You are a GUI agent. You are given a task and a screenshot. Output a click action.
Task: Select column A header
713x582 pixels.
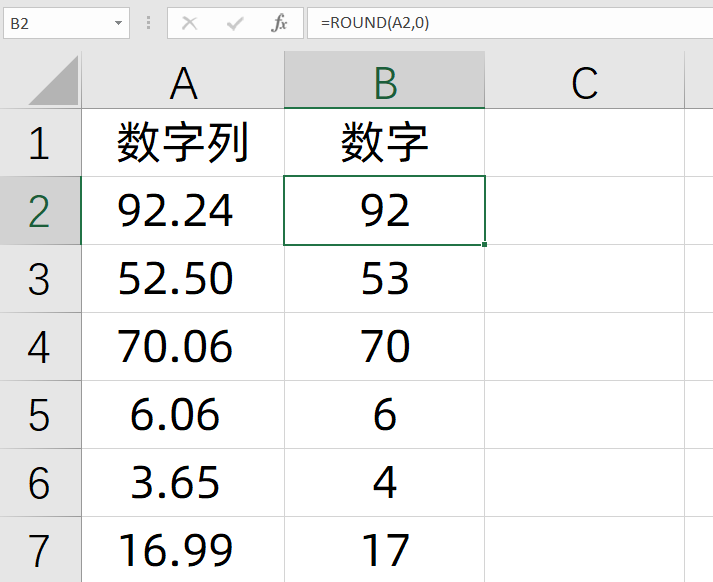coord(183,80)
